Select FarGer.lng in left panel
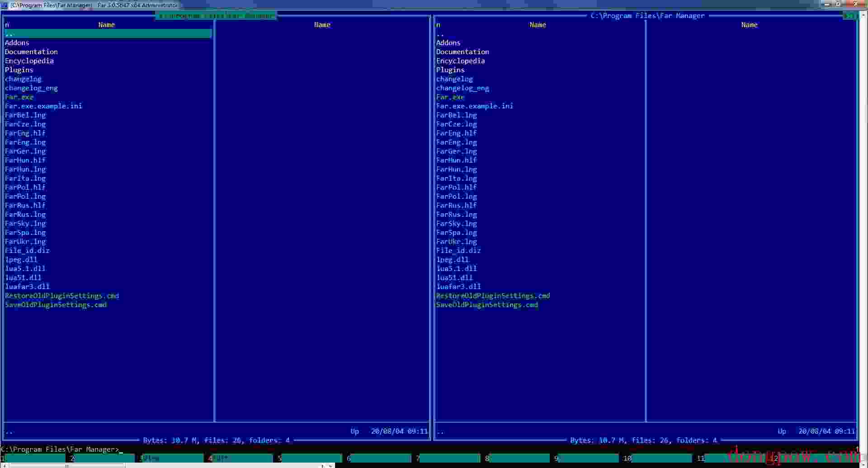This screenshot has width=868, height=468. [25, 151]
